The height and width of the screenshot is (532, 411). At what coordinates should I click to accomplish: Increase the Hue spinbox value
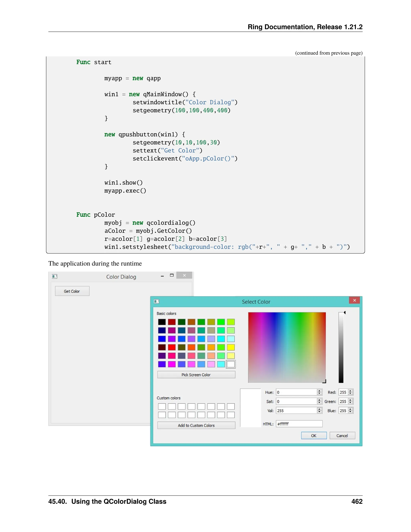319,391
